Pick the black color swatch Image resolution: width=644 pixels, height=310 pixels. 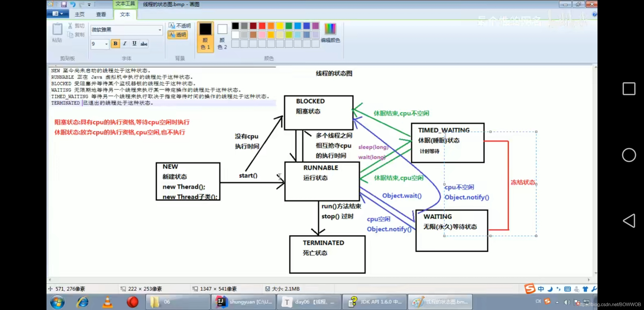pyautogui.click(x=235, y=26)
